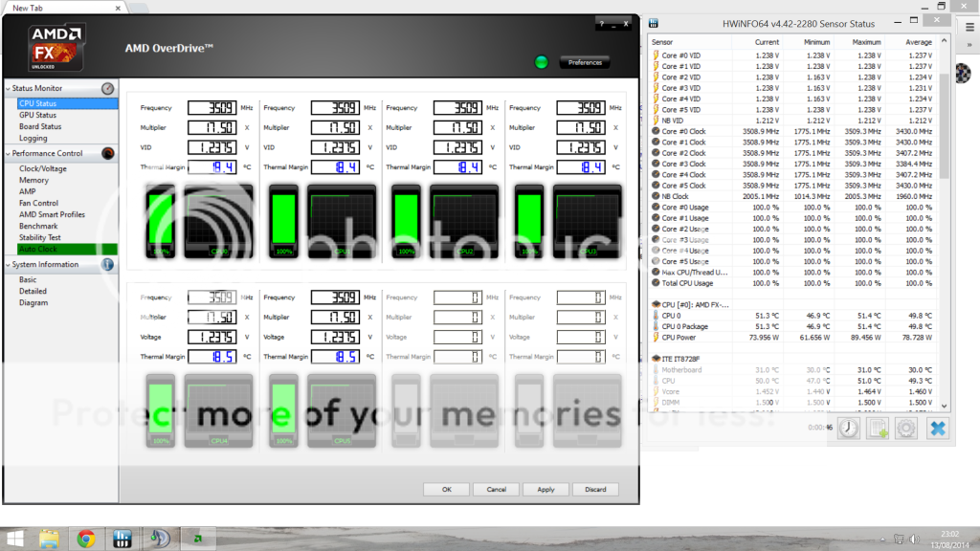Click the Apply button
The height and width of the screenshot is (551, 980).
click(x=546, y=489)
